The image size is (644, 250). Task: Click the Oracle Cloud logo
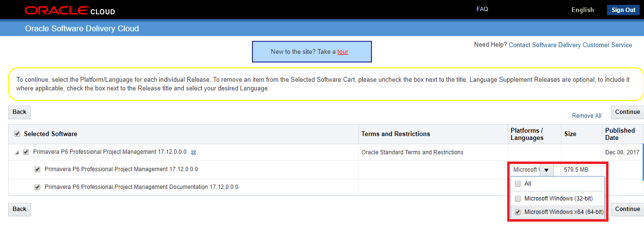(x=70, y=11)
